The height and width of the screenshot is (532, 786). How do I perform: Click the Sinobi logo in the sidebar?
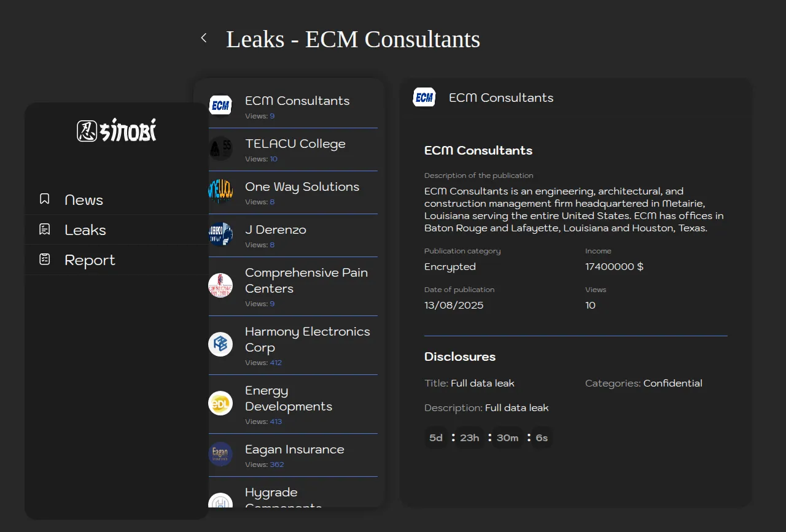pyautogui.click(x=117, y=130)
